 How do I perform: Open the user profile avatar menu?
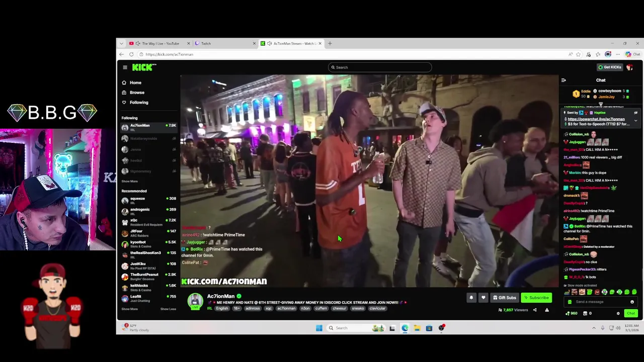point(630,67)
